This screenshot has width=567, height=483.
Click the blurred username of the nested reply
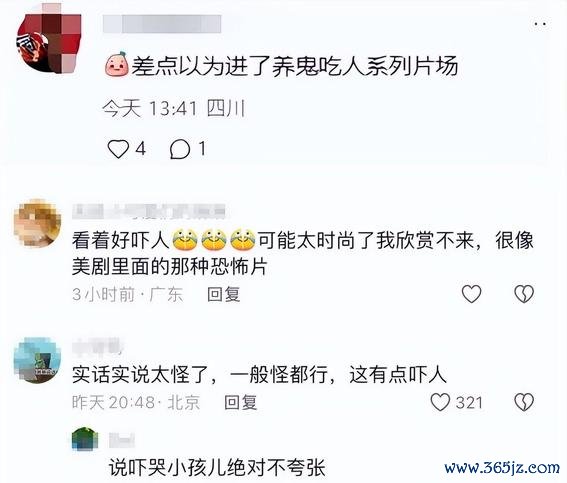click(122, 439)
